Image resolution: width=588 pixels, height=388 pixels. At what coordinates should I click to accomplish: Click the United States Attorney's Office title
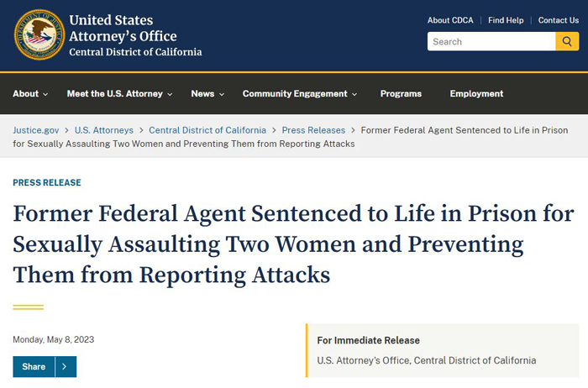click(123, 28)
